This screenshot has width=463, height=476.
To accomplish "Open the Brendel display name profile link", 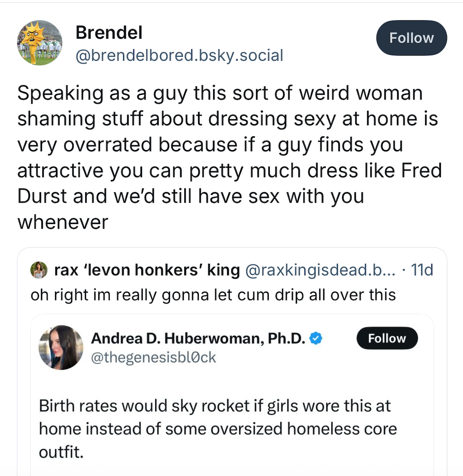I will point(109,33).
